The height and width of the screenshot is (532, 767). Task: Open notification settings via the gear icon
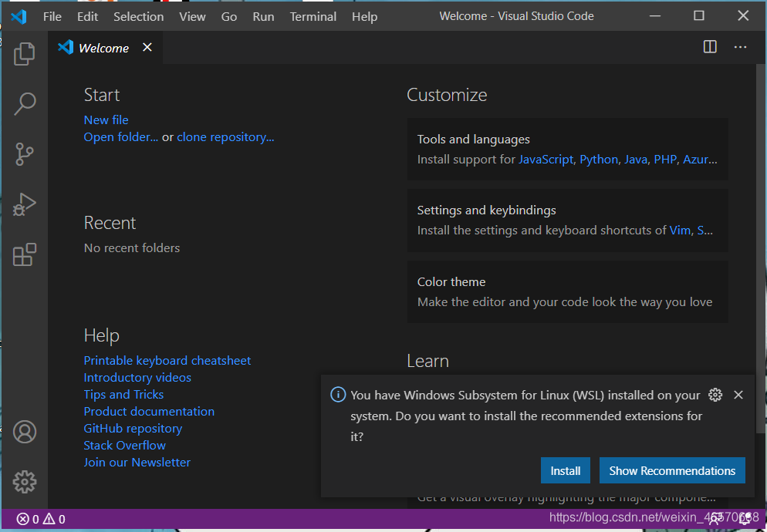715,394
